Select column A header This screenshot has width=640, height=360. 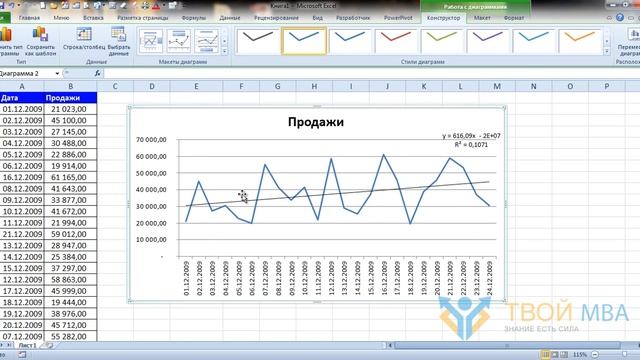click(22, 86)
